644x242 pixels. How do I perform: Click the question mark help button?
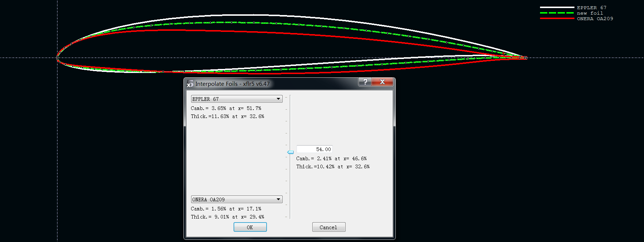coord(365,82)
